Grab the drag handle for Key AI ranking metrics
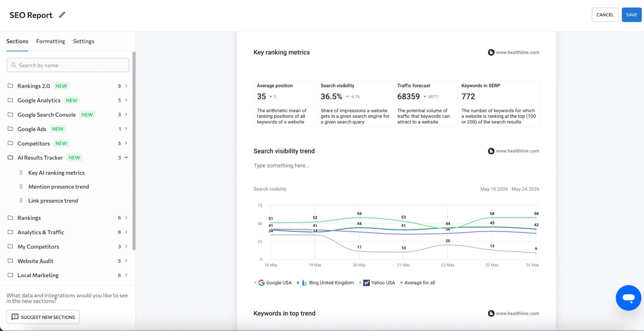 click(x=21, y=173)
